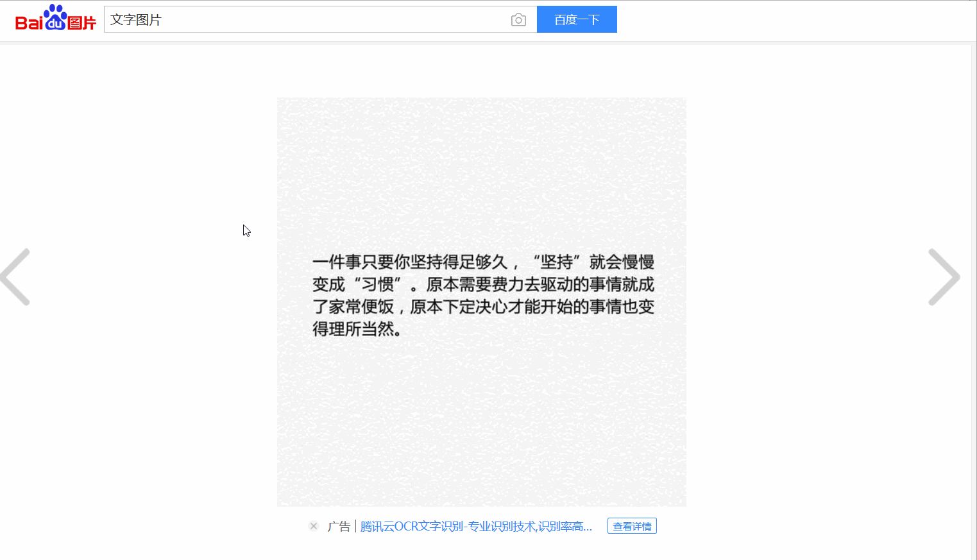Open the 腾讯云OCR文字识别 ad link
Screen dimensions: 977x560
[x=476, y=527]
